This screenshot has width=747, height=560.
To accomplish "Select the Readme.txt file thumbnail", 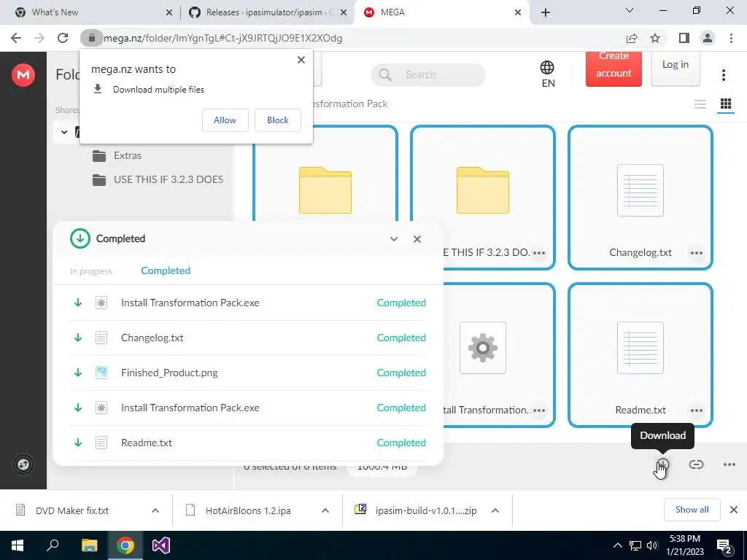I will [640, 348].
